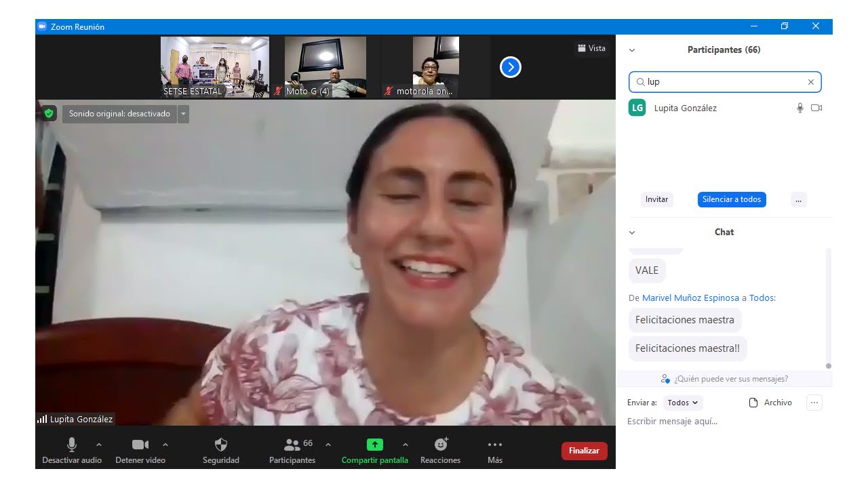Screen dimensions: 868x488
Task: Select VALE chat message
Action: point(647,270)
